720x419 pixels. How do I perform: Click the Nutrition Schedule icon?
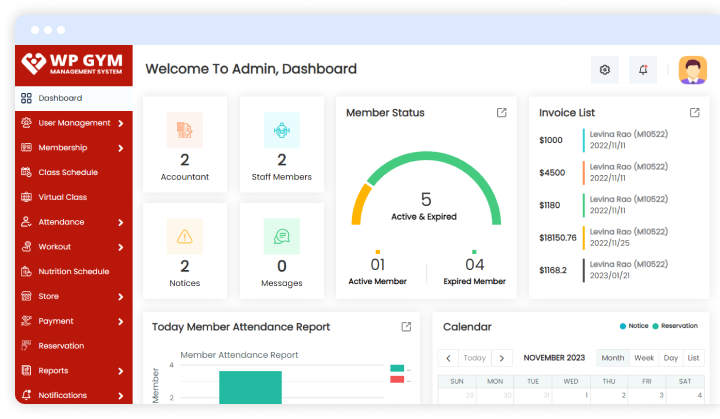pos(26,272)
